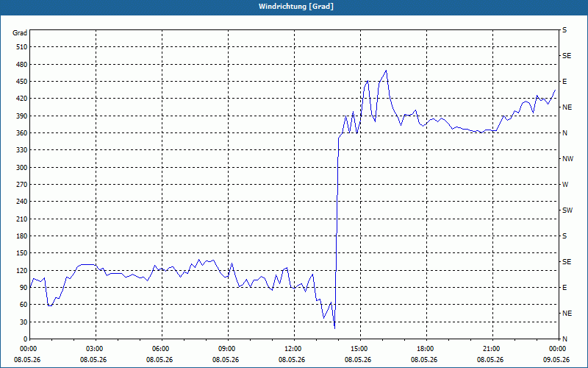Click the 08.05.26 date under 18:00
The width and height of the screenshot is (588, 368).
click(x=424, y=360)
